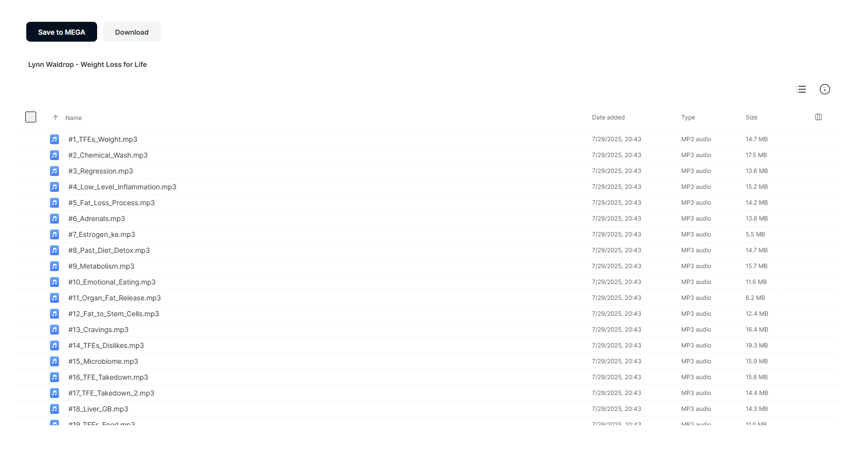Sort files by Date added
This screenshot has height=456, width=868.
point(608,117)
